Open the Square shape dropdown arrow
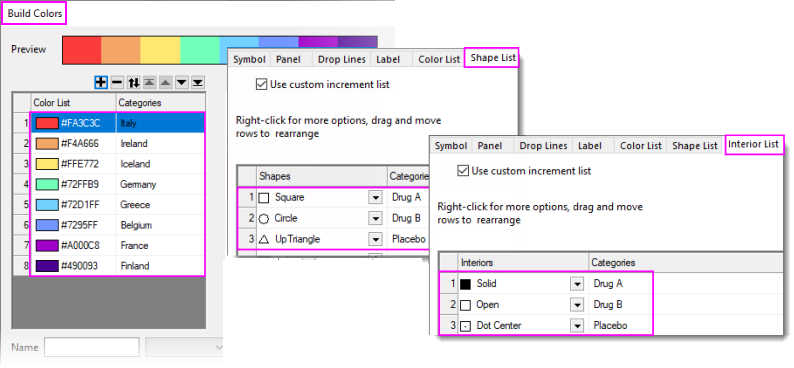This screenshot has height=368, width=794. [x=375, y=198]
